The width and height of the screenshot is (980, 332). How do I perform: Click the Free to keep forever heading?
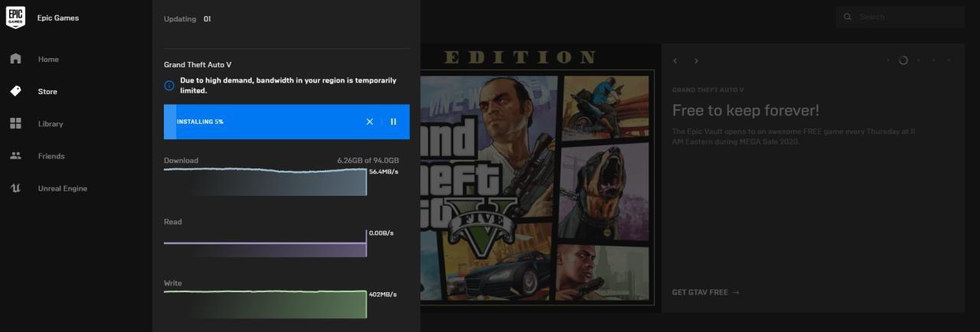(746, 110)
